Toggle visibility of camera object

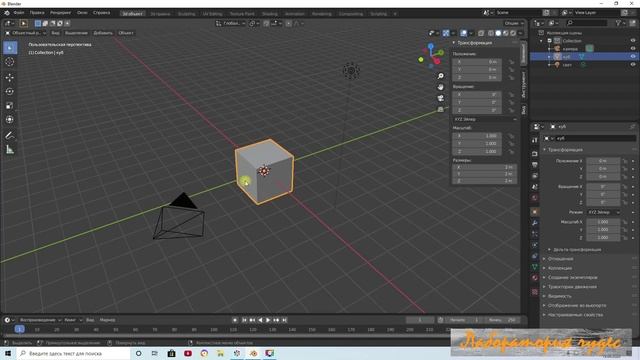pos(633,49)
